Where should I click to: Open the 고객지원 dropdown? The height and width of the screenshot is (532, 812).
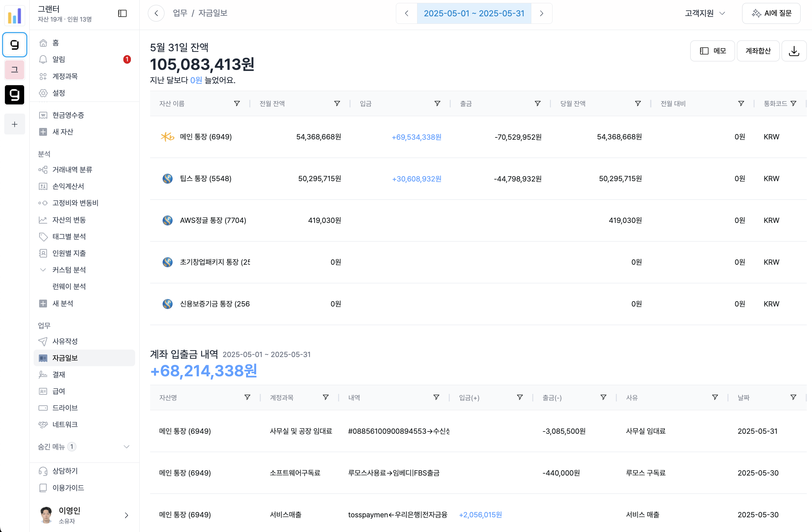pyautogui.click(x=705, y=13)
